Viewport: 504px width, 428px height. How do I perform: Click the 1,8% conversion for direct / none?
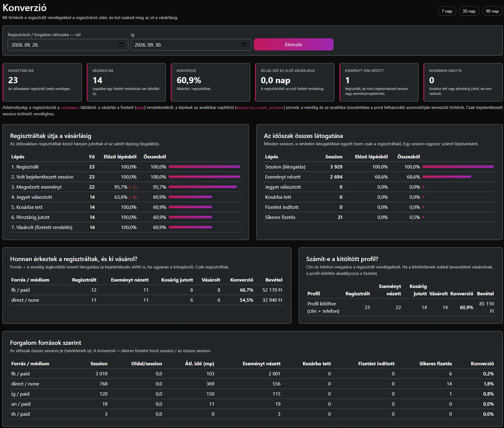click(x=489, y=384)
